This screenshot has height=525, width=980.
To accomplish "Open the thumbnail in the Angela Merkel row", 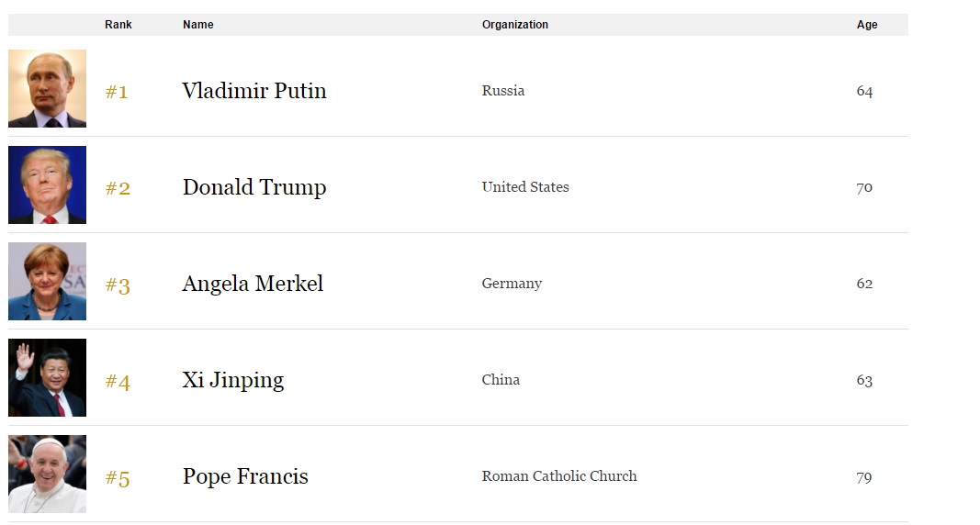I will [47, 281].
